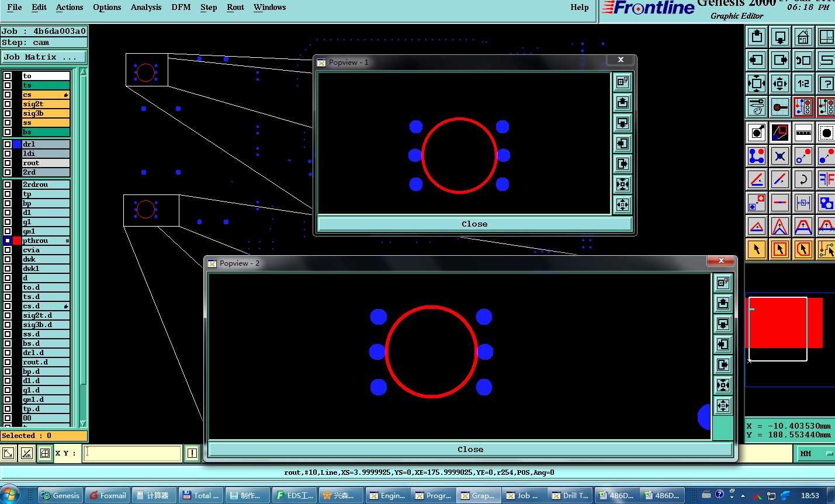Click main toolbar pan up icon
The width and height of the screenshot is (835, 504).
[757, 37]
